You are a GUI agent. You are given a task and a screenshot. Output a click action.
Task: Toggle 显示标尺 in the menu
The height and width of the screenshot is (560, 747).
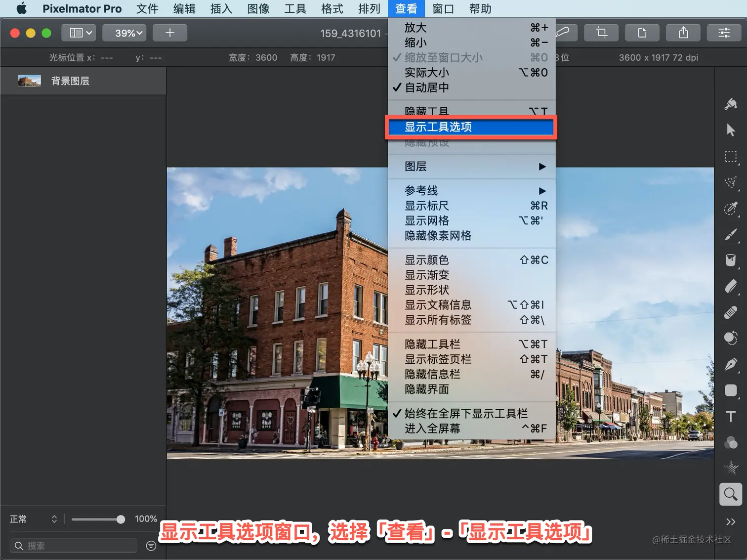[472, 206]
